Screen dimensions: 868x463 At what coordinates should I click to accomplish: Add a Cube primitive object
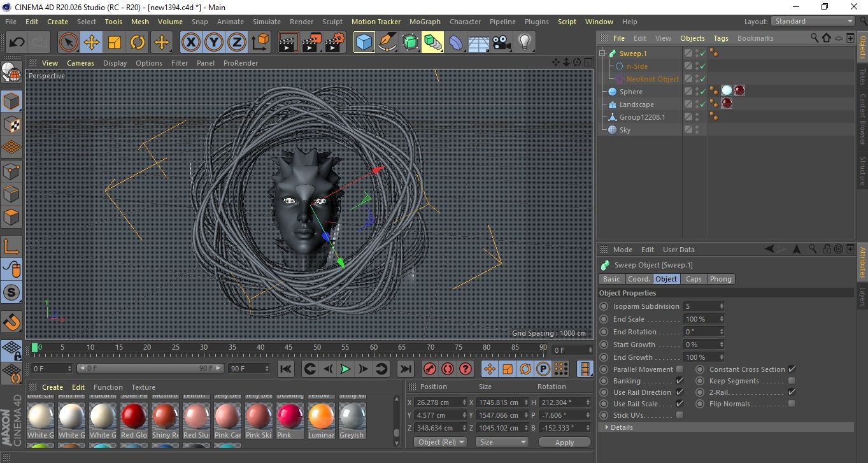[364, 43]
